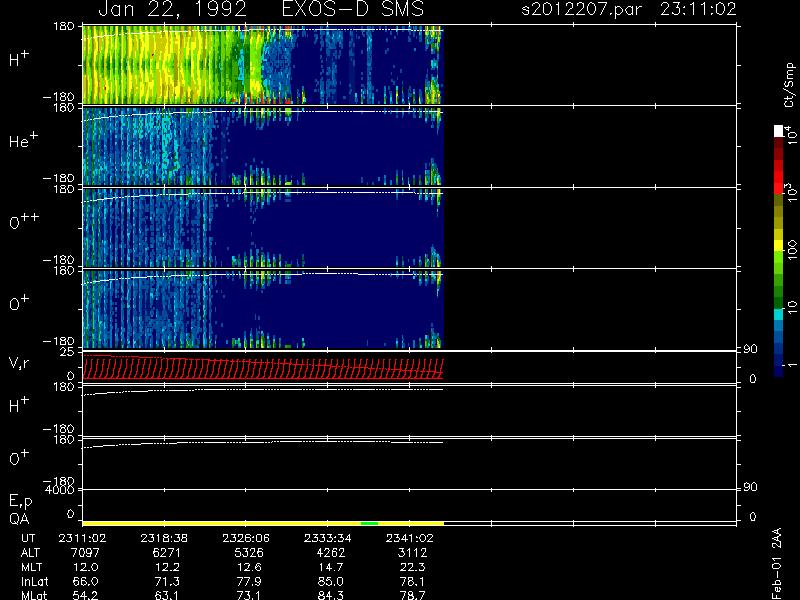
Task: Select the InLat value "77.9"
Action: (249, 581)
